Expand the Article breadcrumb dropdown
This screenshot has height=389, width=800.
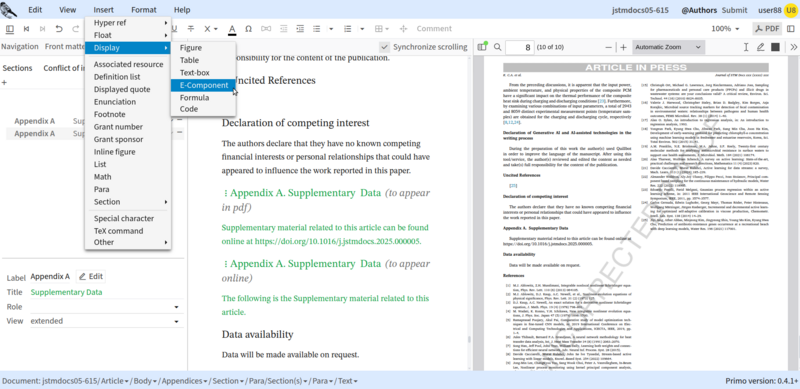pyautogui.click(x=114, y=381)
